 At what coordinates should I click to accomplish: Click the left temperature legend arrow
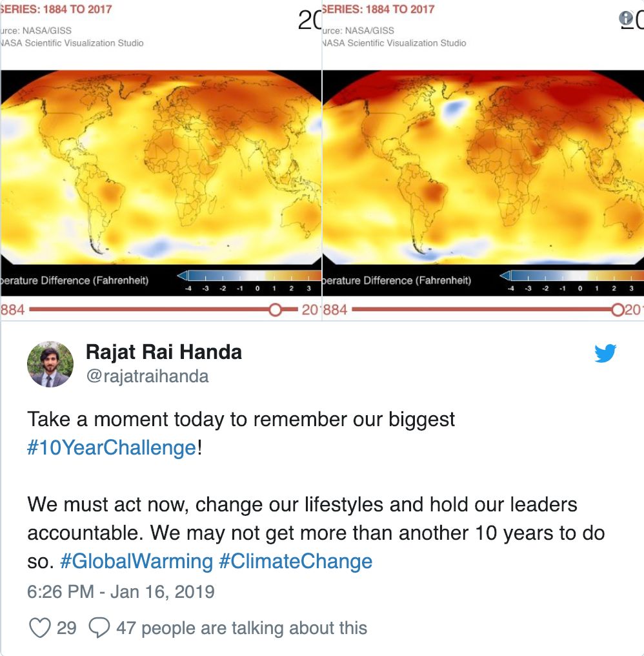(183, 275)
